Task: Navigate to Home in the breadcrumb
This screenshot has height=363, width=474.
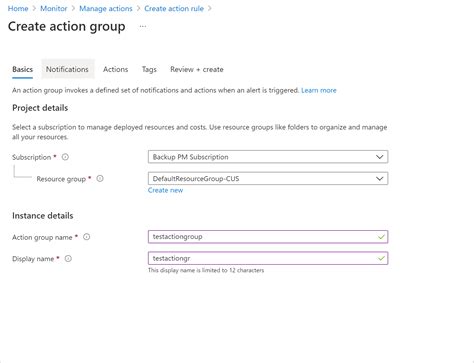Action: point(18,9)
